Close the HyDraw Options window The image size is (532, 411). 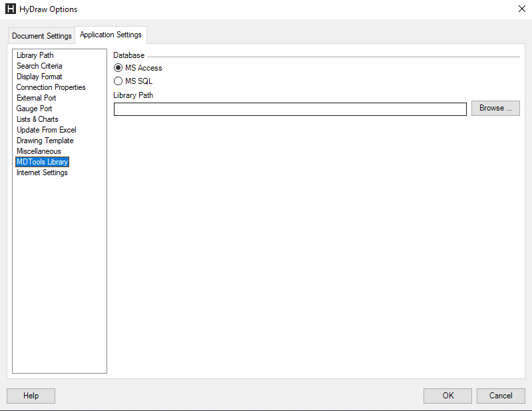[x=522, y=9]
